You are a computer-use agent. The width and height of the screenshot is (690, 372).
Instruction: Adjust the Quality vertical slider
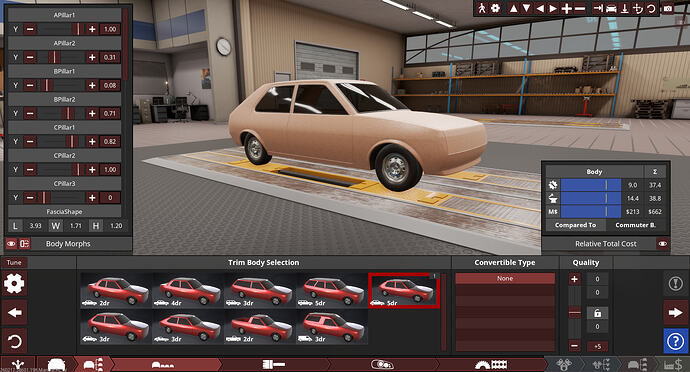click(575, 313)
